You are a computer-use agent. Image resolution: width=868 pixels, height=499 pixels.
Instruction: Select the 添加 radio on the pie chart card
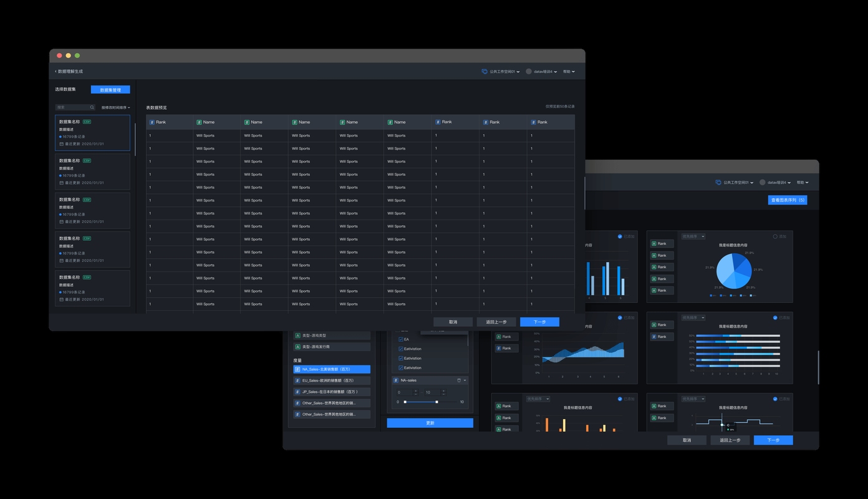[x=775, y=236]
